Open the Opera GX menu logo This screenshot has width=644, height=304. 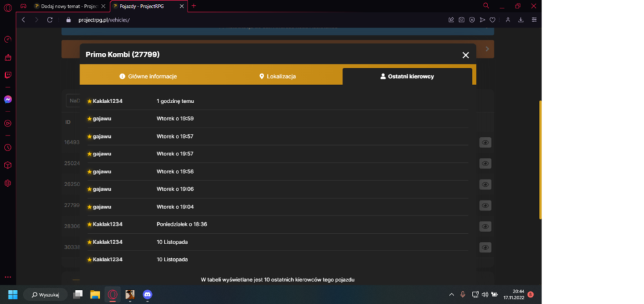pyautogui.click(x=7, y=6)
